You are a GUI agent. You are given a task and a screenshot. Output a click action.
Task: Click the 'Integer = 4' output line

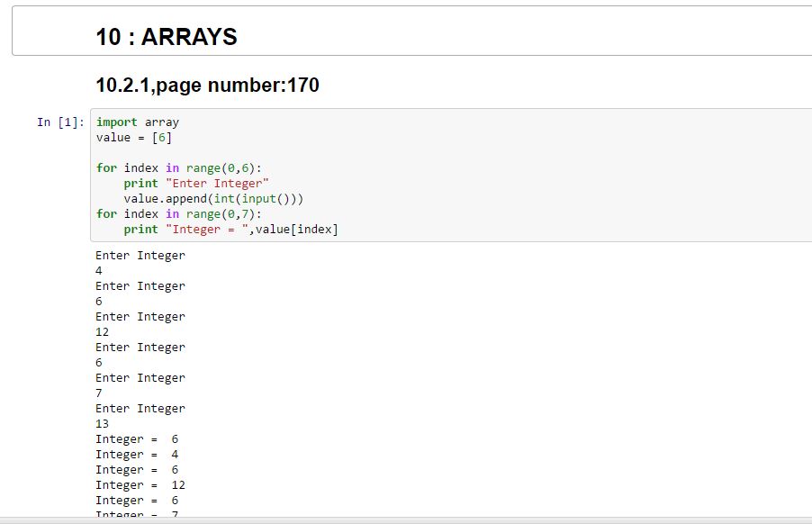click(137, 455)
